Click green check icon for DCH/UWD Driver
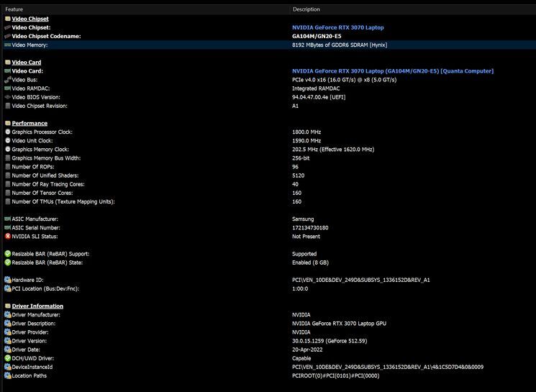536x392 pixels. point(7,358)
